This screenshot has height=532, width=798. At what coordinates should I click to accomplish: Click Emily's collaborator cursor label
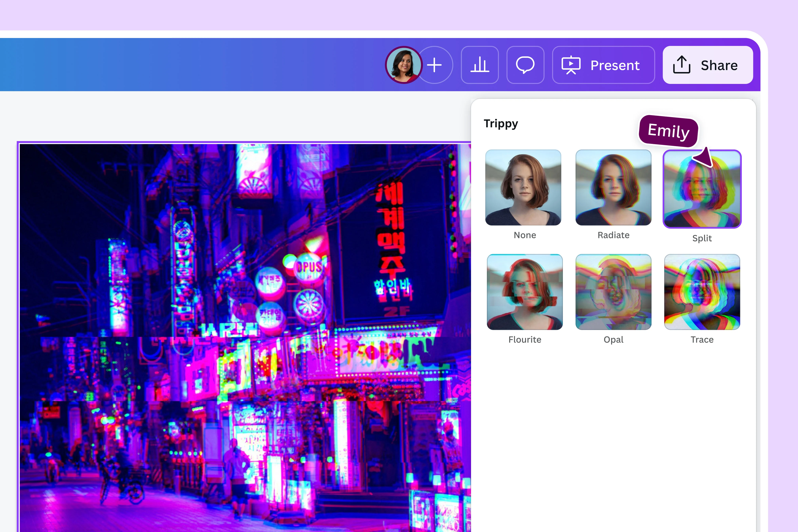point(668,132)
